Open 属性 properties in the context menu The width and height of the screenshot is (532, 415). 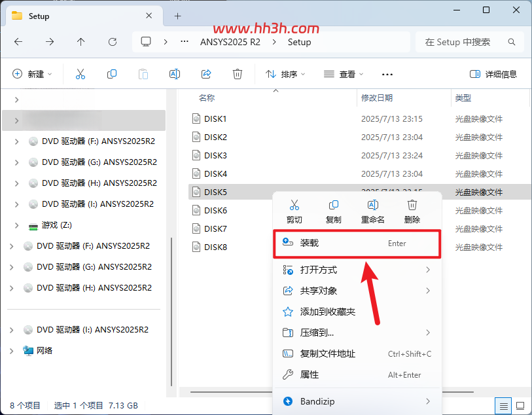point(357,375)
